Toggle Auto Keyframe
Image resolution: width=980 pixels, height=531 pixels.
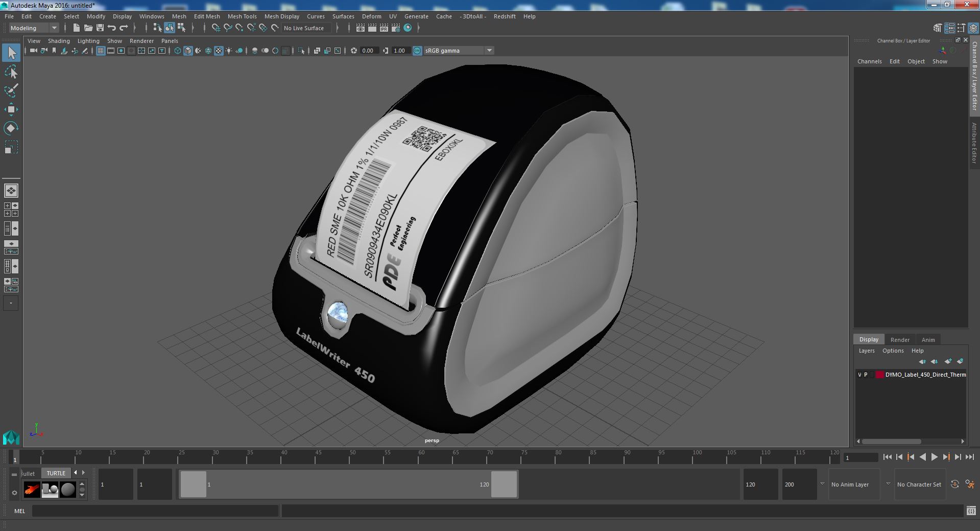click(955, 484)
